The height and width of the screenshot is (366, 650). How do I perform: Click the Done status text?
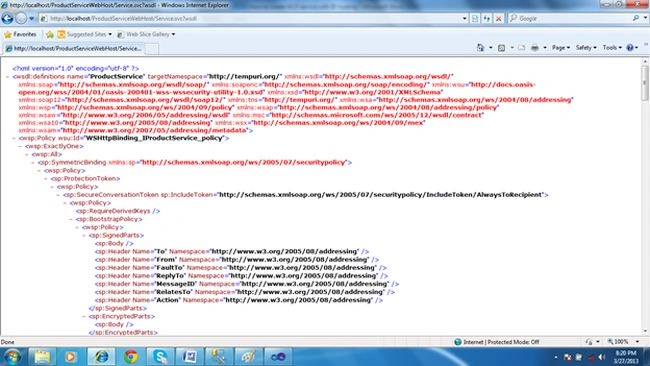(7, 342)
